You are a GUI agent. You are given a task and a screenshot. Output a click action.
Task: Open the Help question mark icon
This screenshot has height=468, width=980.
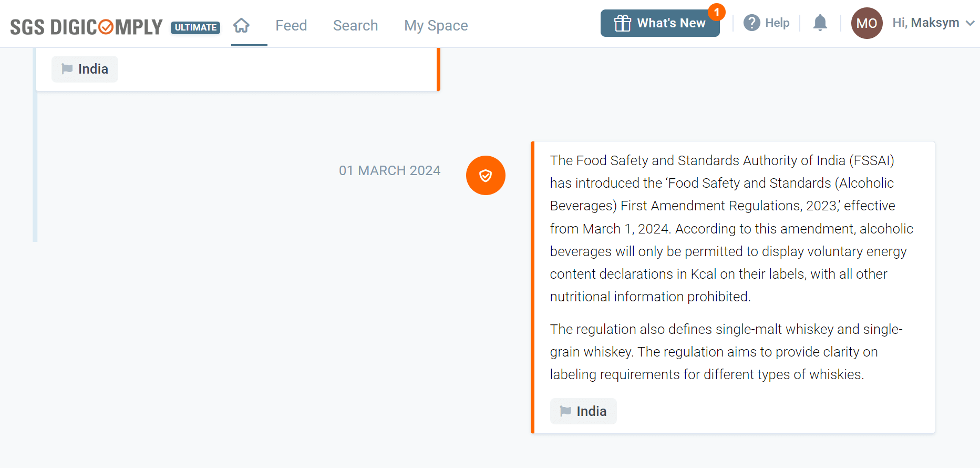tap(751, 23)
